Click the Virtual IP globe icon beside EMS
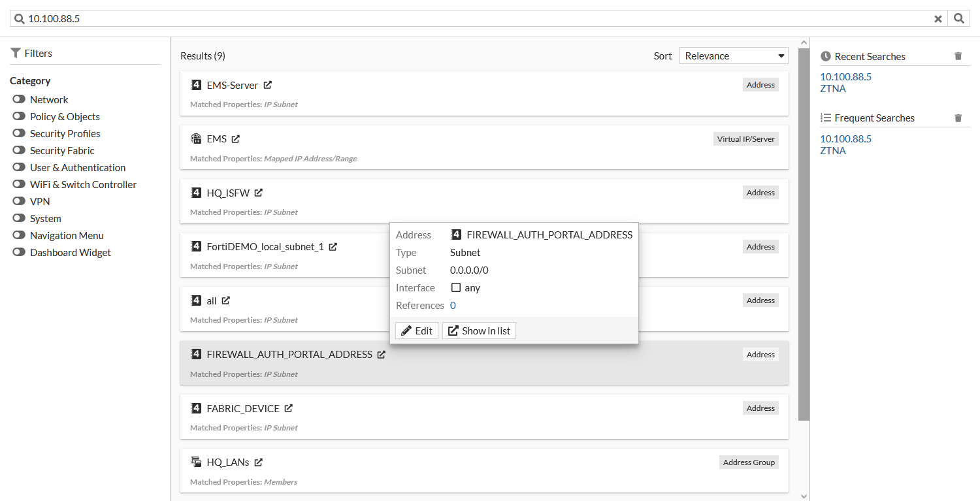Image resolution: width=980 pixels, height=501 pixels. click(x=196, y=138)
